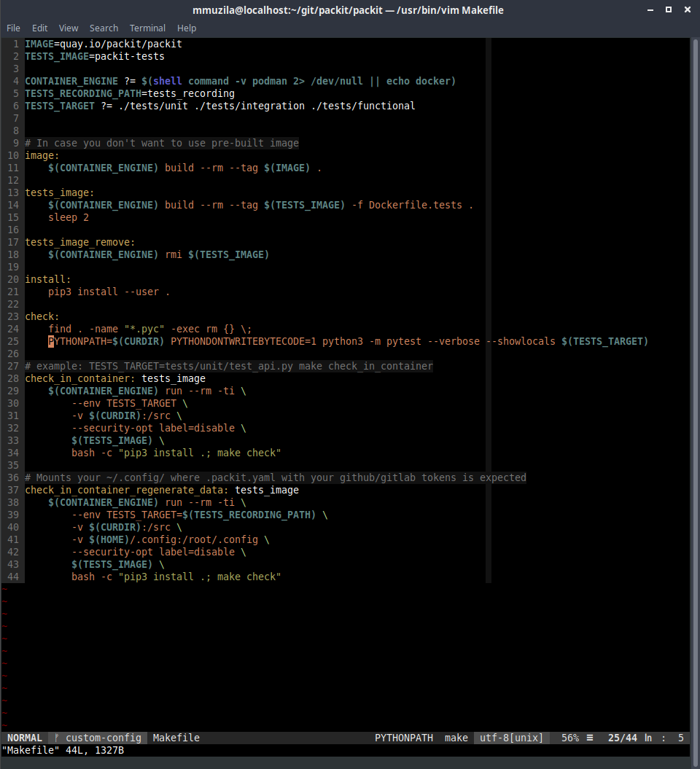Open the Terminal menu
This screenshot has width=700, height=769.
coord(147,28)
